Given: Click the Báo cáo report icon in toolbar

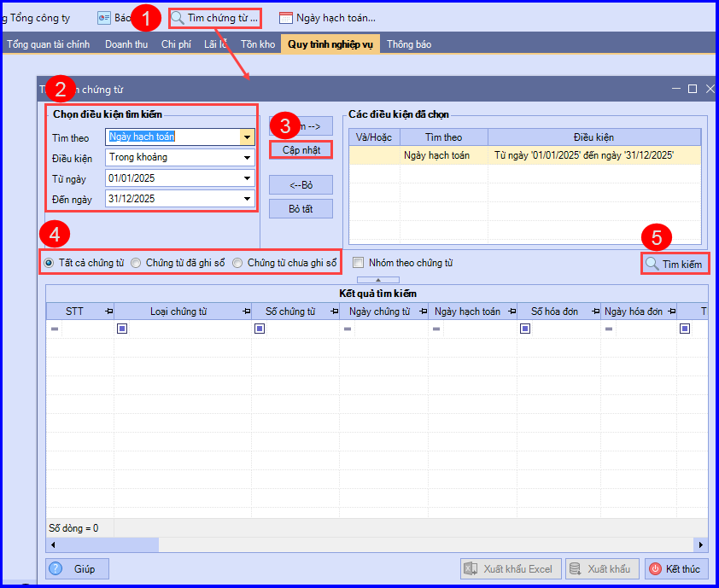Looking at the screenshot, I should [x=104, y=18].
